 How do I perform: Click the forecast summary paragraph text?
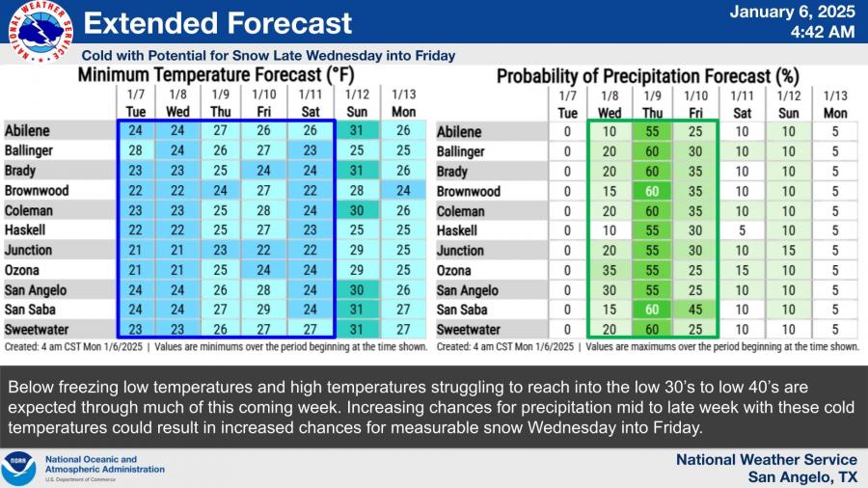[433, 405]
